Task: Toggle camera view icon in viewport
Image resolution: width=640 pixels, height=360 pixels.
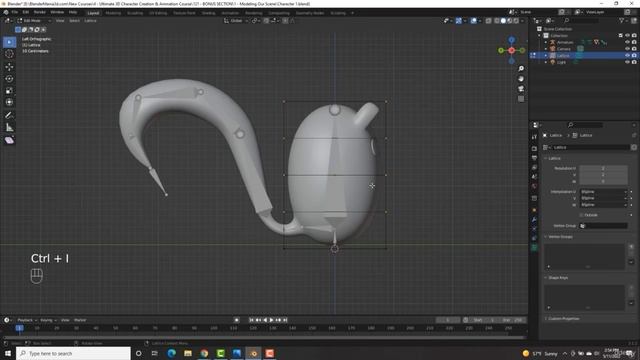Action: click(x=521, y=89)
